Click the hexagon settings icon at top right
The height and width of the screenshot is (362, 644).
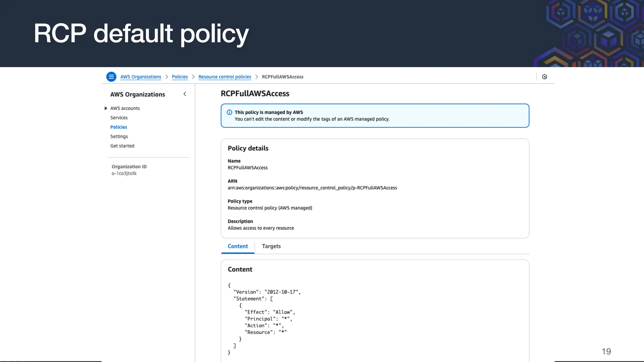click(x=545, y=77)
